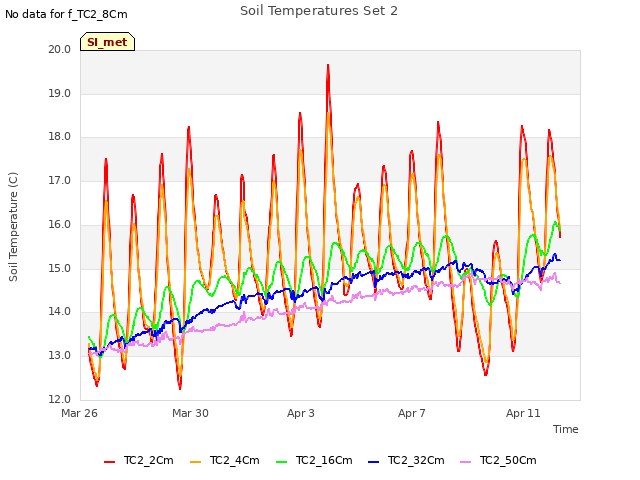640x480 pixels.
Task: Click the Mar 26 x-axis tick label
Action: point(79,413)
